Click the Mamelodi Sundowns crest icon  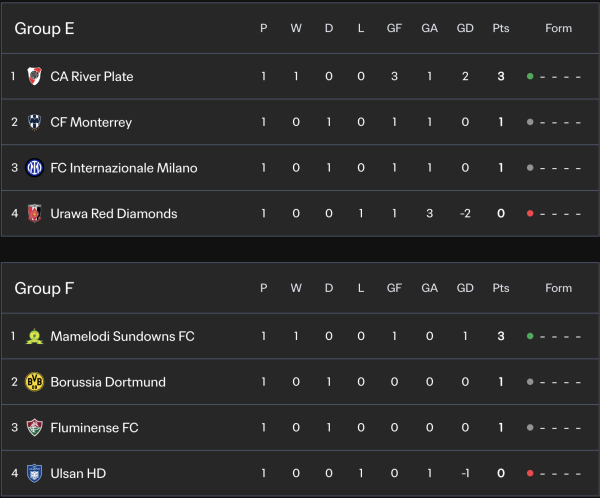[35, 336]
